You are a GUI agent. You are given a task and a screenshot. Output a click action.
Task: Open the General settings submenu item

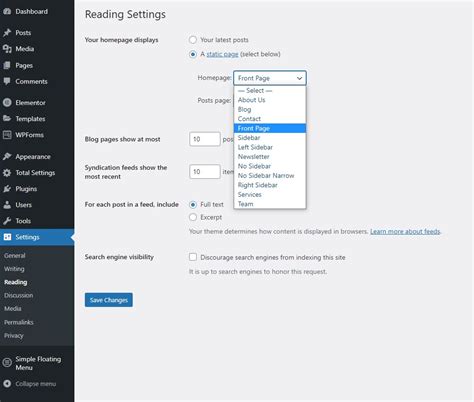tap(15, 256)
